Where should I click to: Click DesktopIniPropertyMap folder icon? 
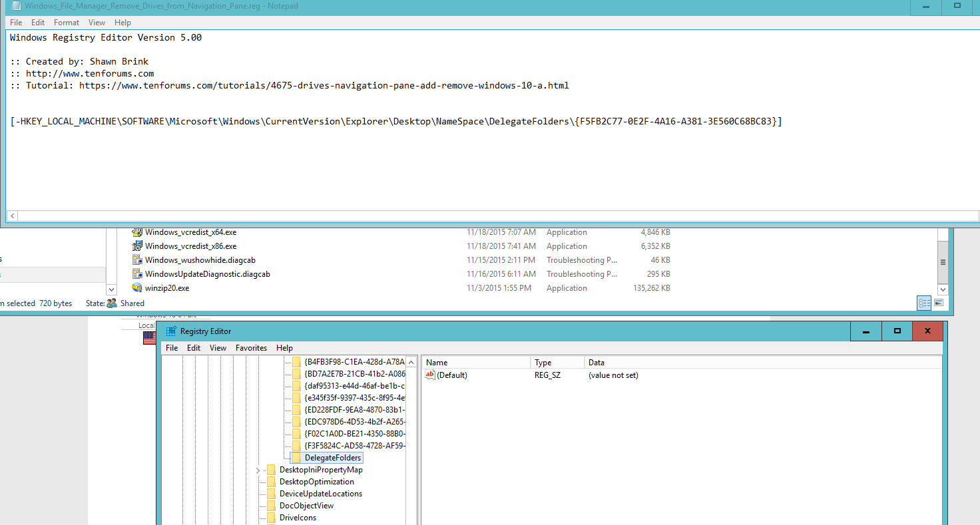[272, 470]
